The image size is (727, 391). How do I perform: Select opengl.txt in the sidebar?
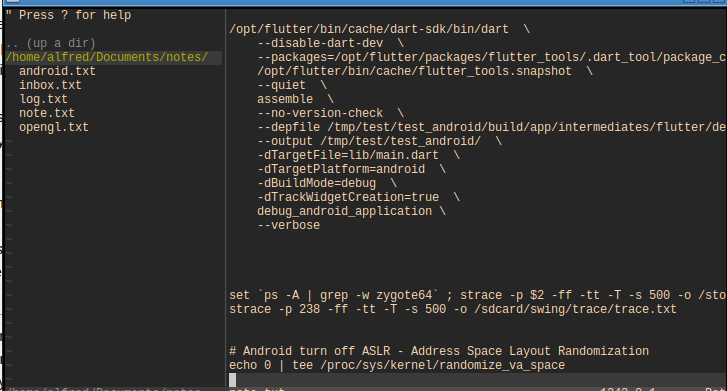click(x=54, y=127)
